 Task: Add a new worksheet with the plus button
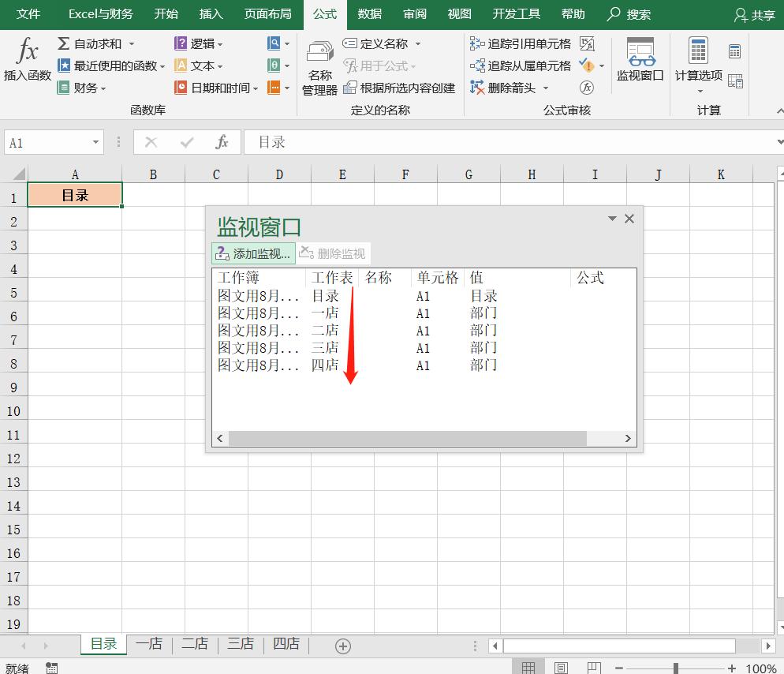[341, 645]
